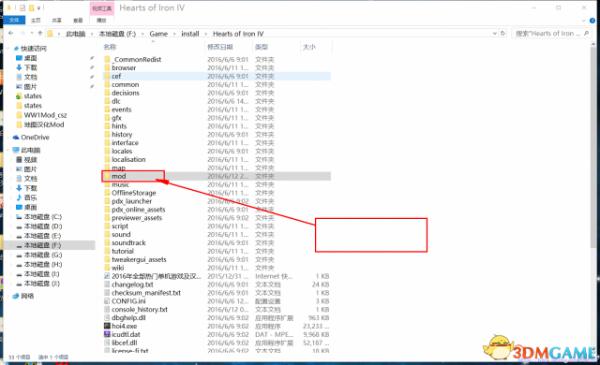Image resolution: width=600 pixels, height=365 pixels.
Task: Select the mod folder
Action: point(119,176)
